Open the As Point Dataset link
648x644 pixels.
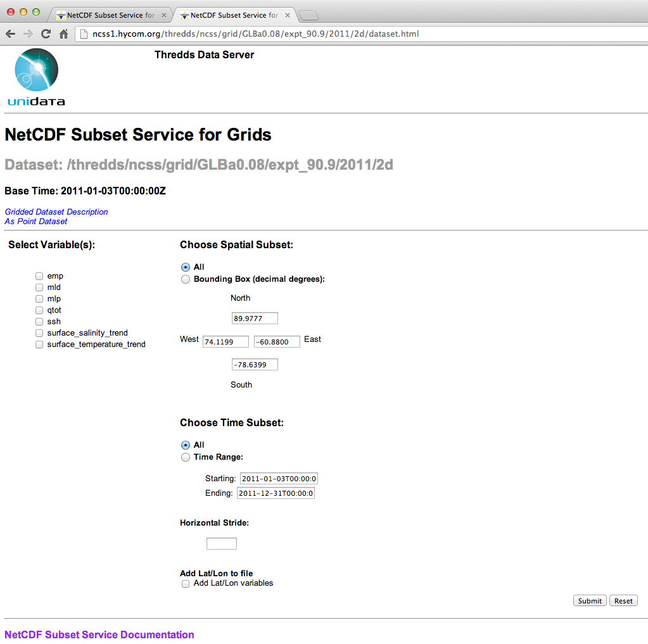[x=36, y=222]
